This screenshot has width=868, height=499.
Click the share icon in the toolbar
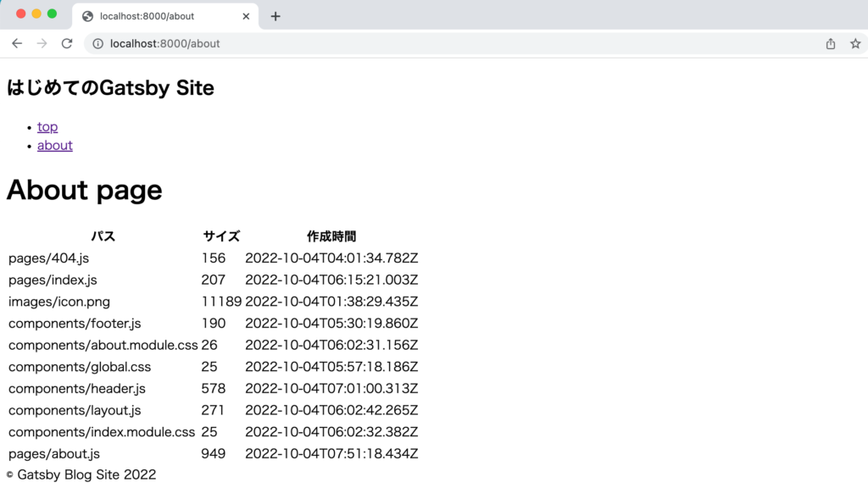830,43
